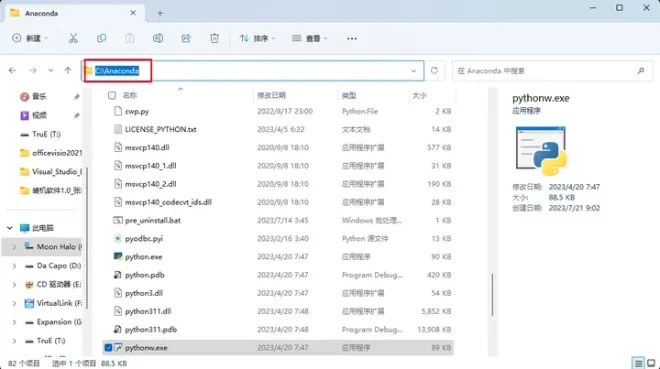This screenshot has height=369, width=660.
Task: Add a new tab with plus
Action: click(160, 13)
